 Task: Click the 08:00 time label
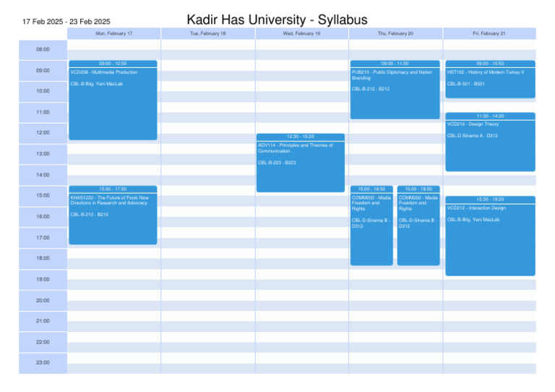(43, 50)
